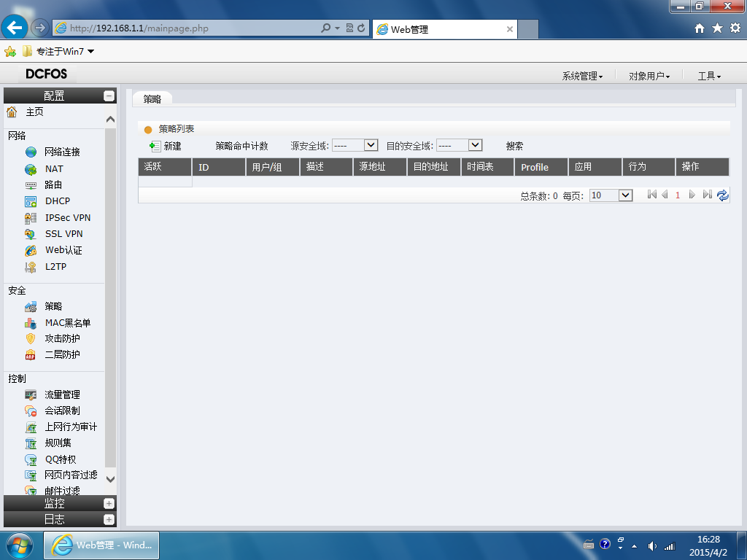Click the 策略 policy icon in sidebar
The height and width of the screenshot is (560, 747).
pos(31,307)
